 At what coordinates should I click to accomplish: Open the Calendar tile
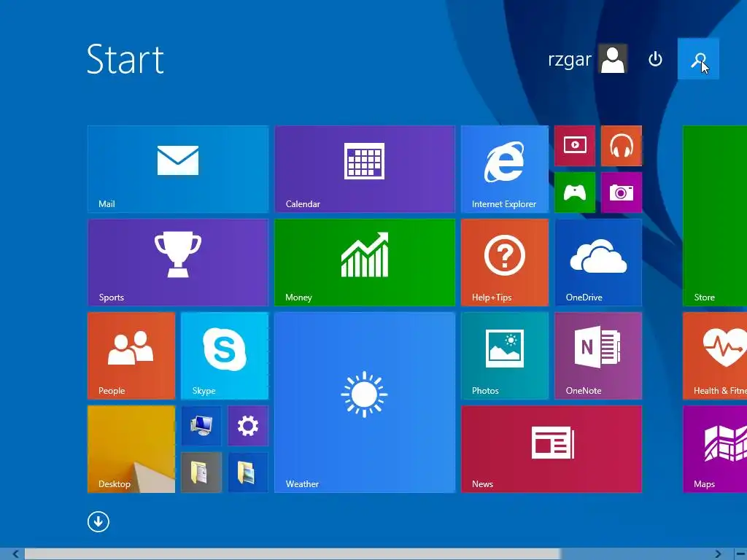coord(365,169)
